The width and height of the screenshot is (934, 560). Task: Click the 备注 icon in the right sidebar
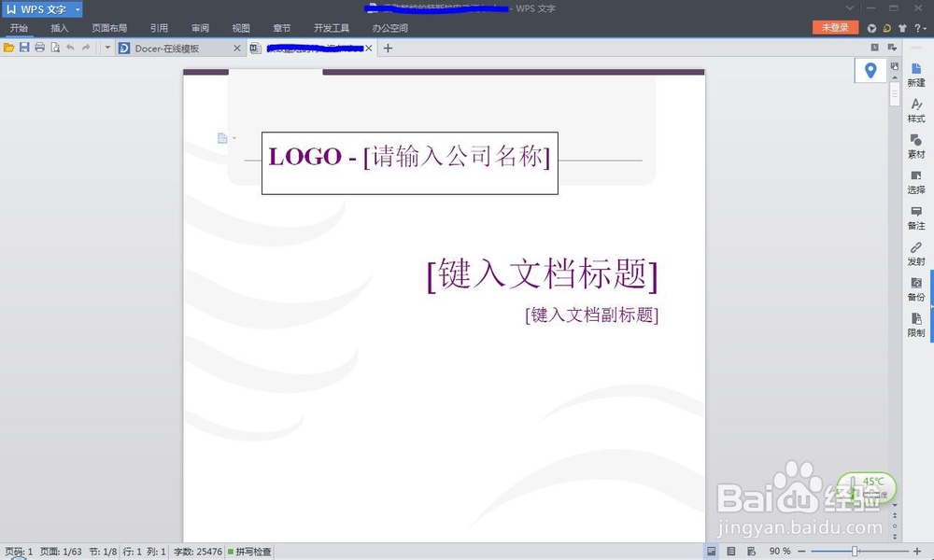pos(916,218)
